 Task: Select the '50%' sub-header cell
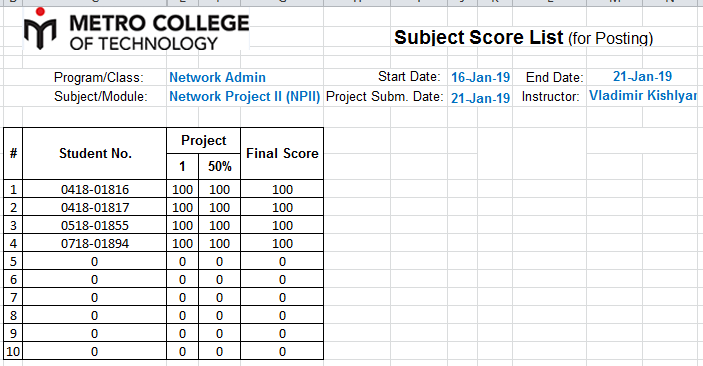[219, 167]
